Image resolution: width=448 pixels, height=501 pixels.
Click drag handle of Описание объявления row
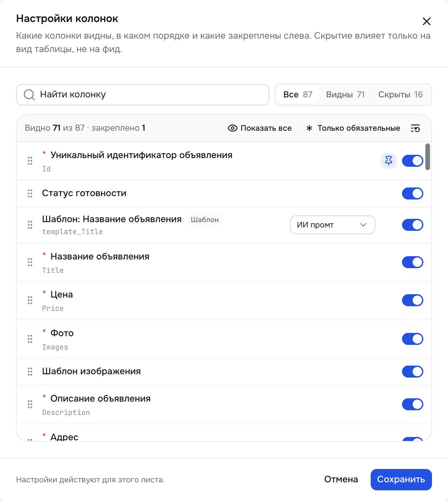point(30,404)
